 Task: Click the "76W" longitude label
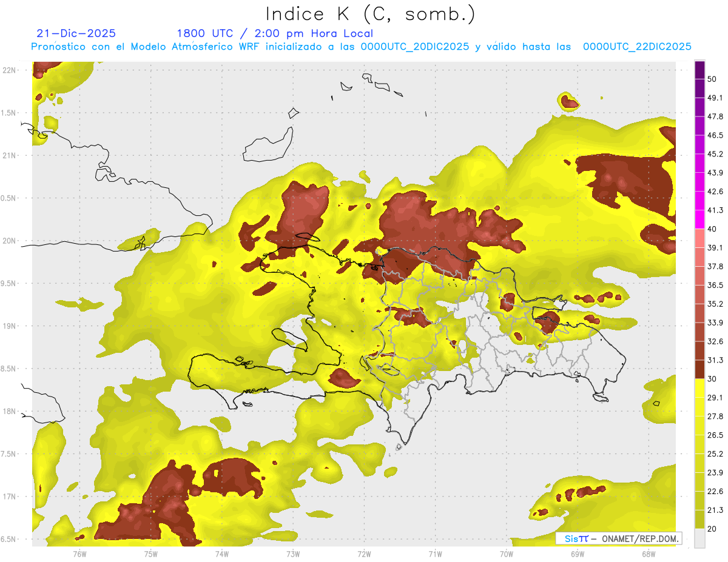click(x=79, y=554)
